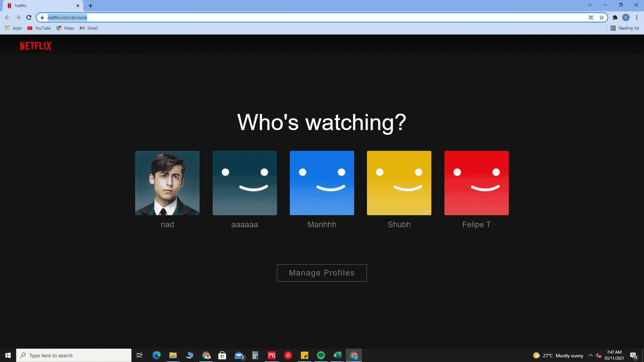Click the muted volume tray icon

(598, 355)
